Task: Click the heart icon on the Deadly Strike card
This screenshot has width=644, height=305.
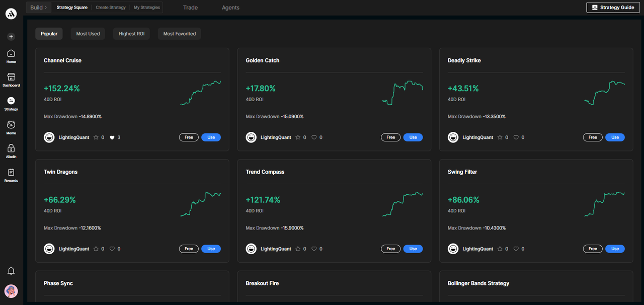Action: 516,137
